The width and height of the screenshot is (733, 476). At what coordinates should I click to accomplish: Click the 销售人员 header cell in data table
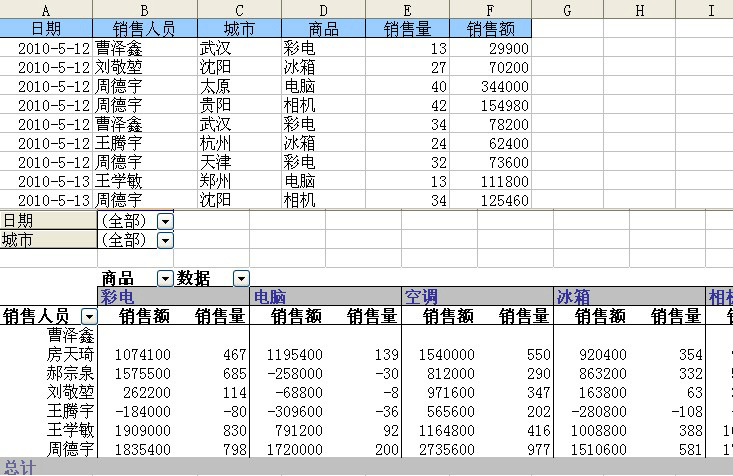145,29
